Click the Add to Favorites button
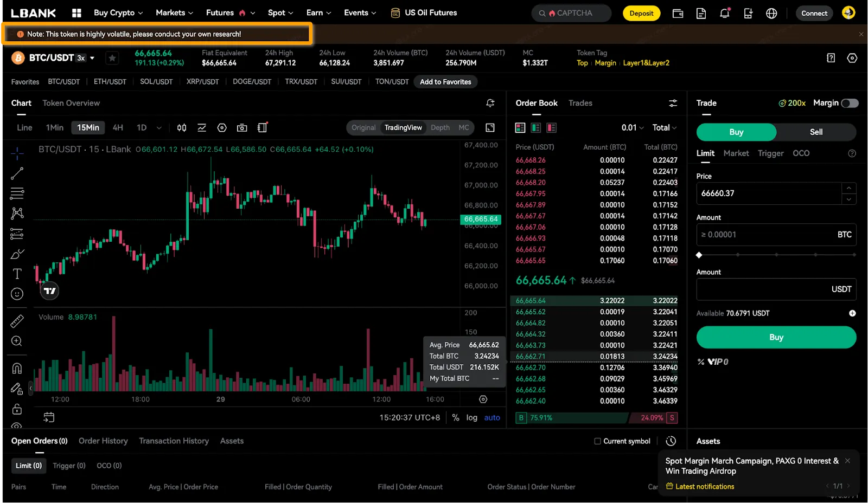 pyautogui.click(x=445, y=82)
